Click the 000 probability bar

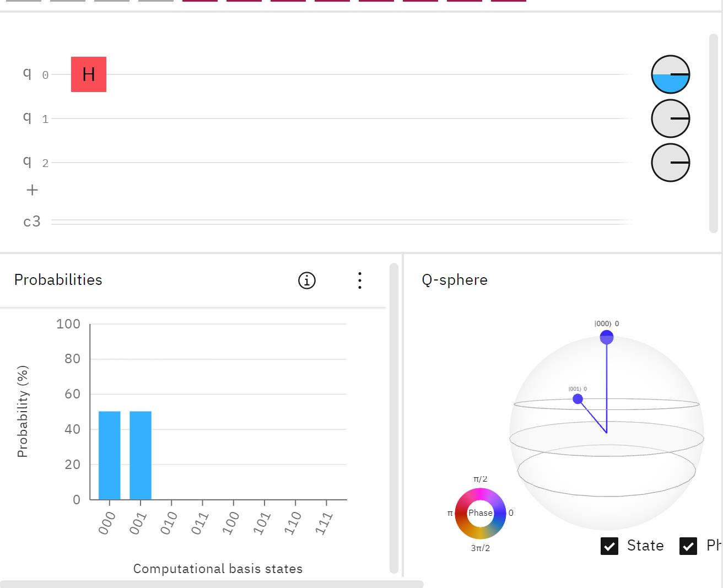[x=110, y=455]
